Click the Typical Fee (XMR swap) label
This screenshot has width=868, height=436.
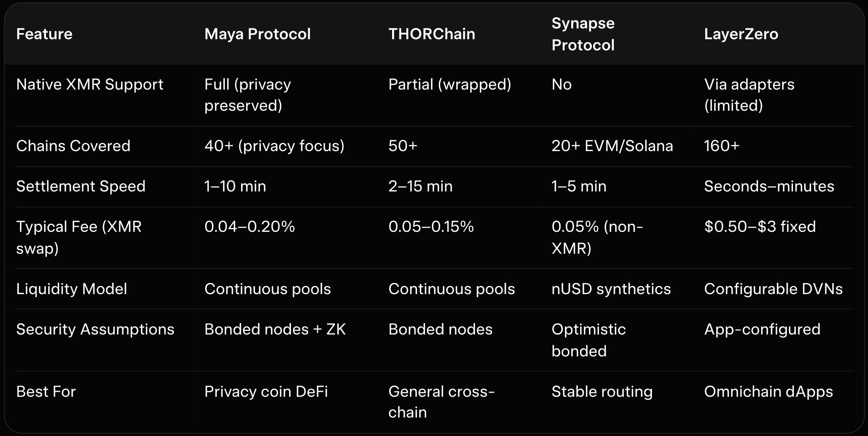[78, 237]
